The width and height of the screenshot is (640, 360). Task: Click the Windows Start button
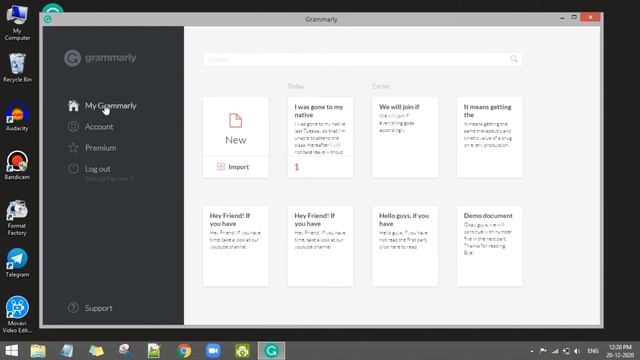click(x=11, y=351)
